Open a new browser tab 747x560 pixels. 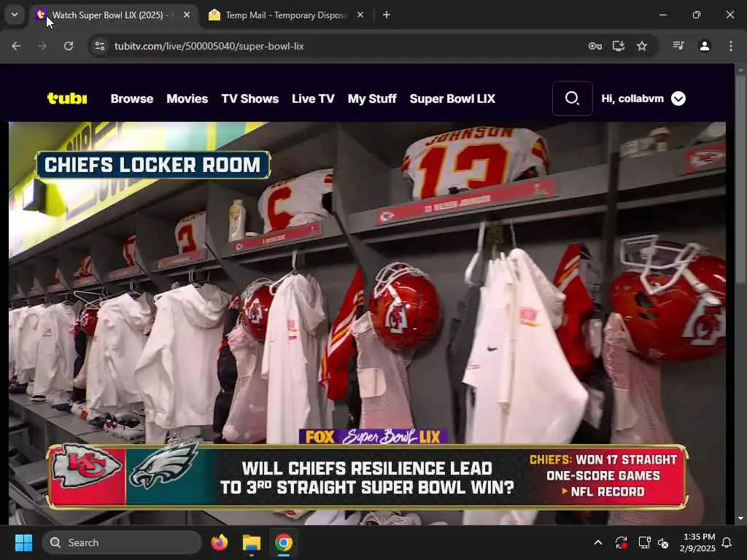pyautogui.click(x=387, y=15)
